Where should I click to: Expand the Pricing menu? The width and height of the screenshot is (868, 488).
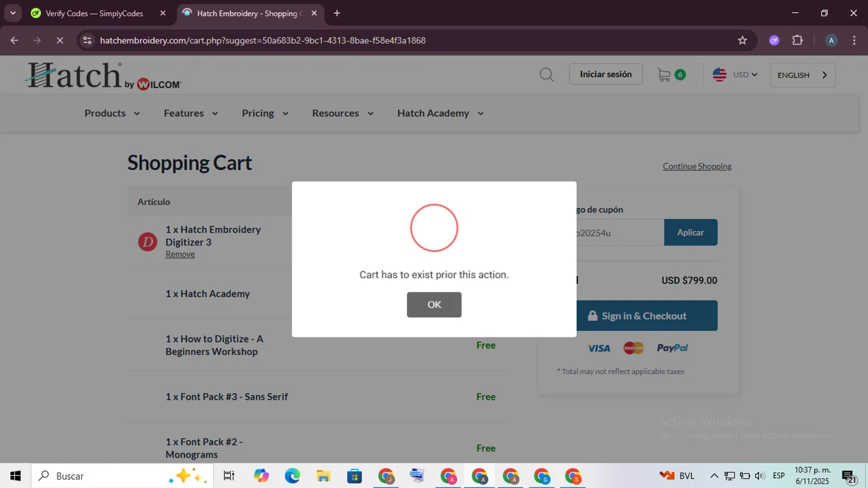tap(265, 113)
